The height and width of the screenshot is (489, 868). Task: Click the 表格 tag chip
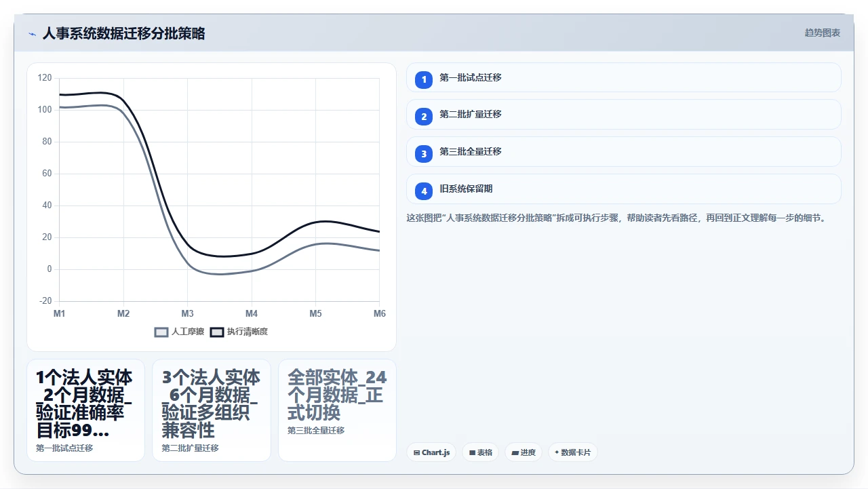[481, 452]
